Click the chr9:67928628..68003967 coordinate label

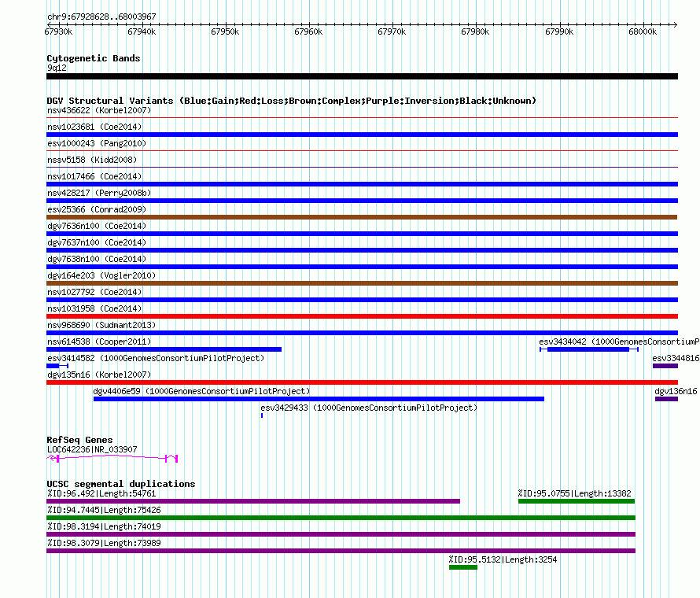(101, 17)
